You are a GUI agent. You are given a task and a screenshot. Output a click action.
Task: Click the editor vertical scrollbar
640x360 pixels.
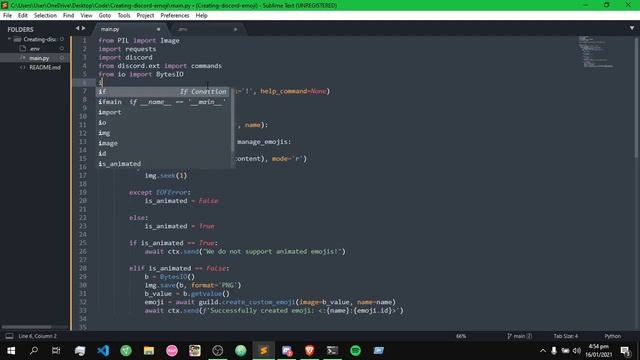tap(636, 98)
